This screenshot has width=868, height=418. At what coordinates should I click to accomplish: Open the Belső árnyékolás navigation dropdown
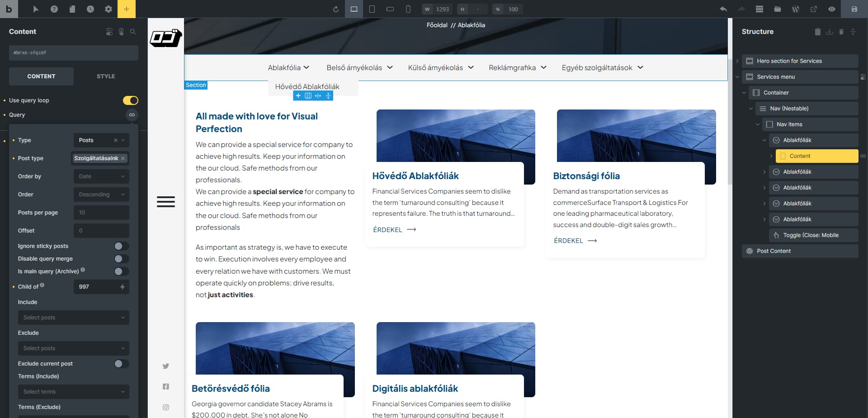pyautogui.click(x=359, y=67)
